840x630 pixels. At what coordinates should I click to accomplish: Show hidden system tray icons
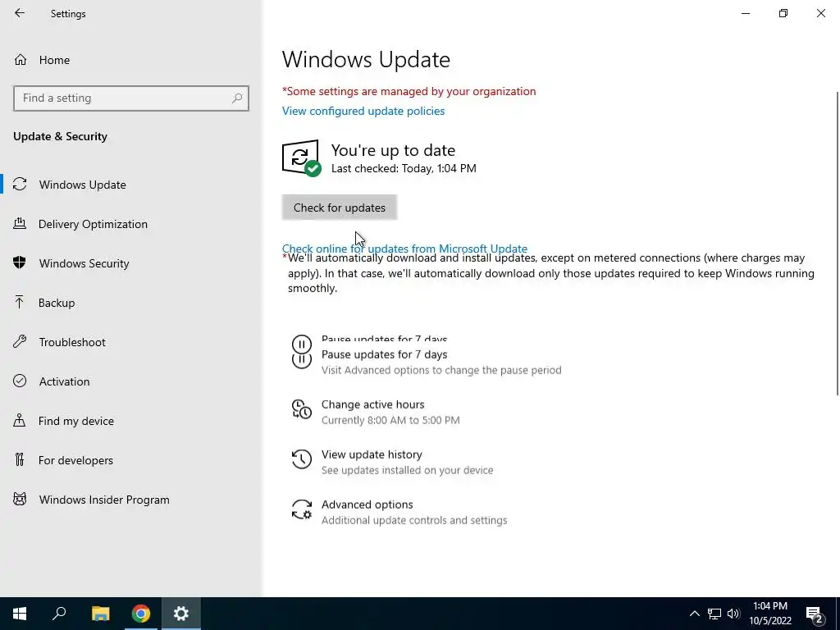[694, 614]
